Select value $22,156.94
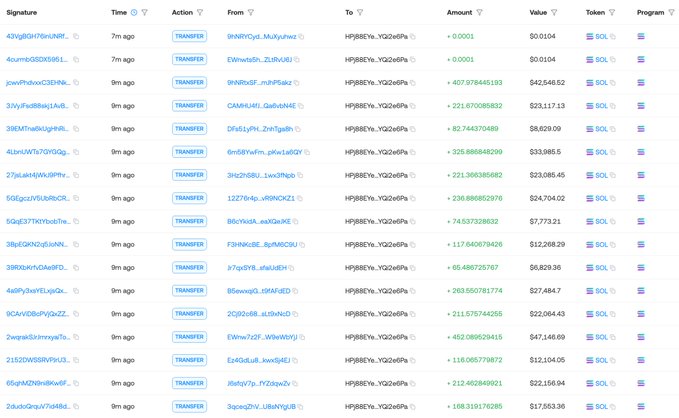The height and width of the screenshot is (418, 679). tap(547, 383)
